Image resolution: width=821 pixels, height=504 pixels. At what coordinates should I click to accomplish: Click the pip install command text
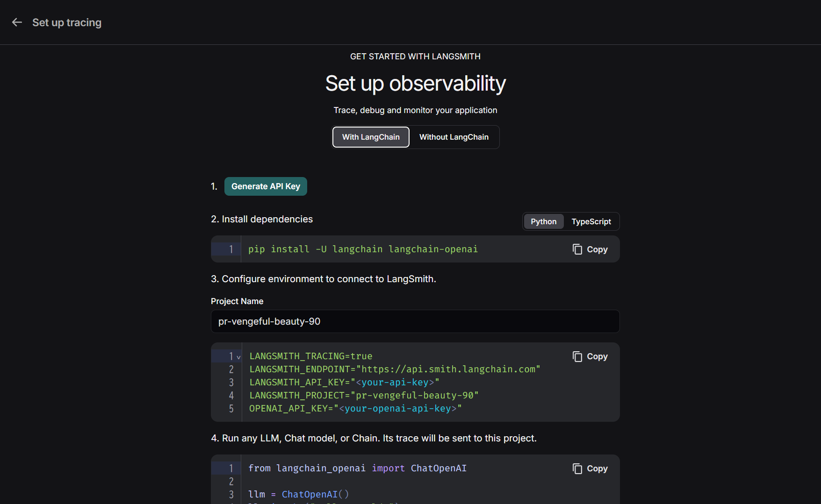(x=363, y=249)
